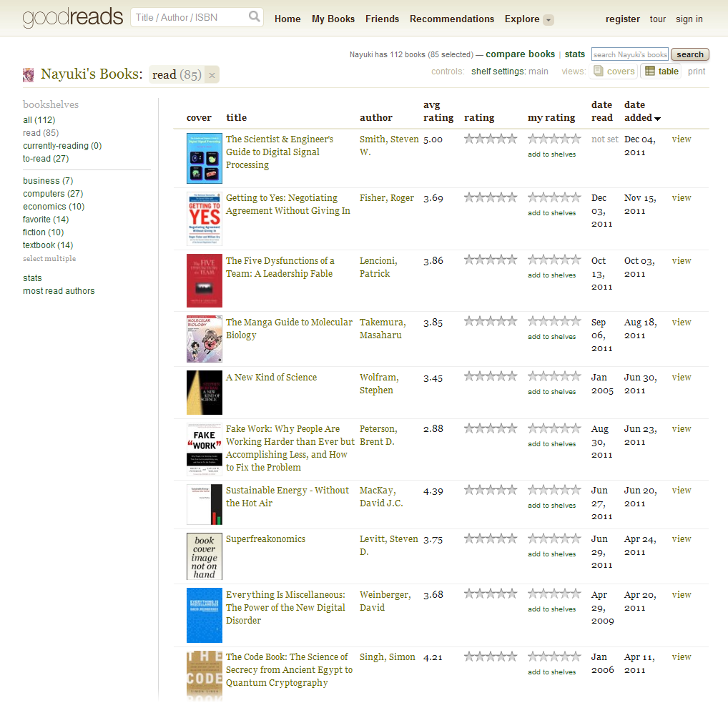Go to Home in navigation
This screenshot has width=728, height=728.
pyautogui.click(x=287, y=19)
